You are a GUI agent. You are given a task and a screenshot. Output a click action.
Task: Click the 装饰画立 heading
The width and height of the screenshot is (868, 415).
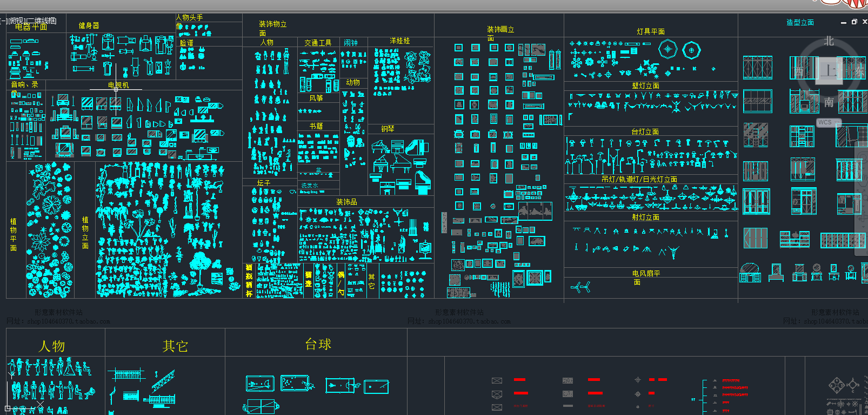[500, 29]
